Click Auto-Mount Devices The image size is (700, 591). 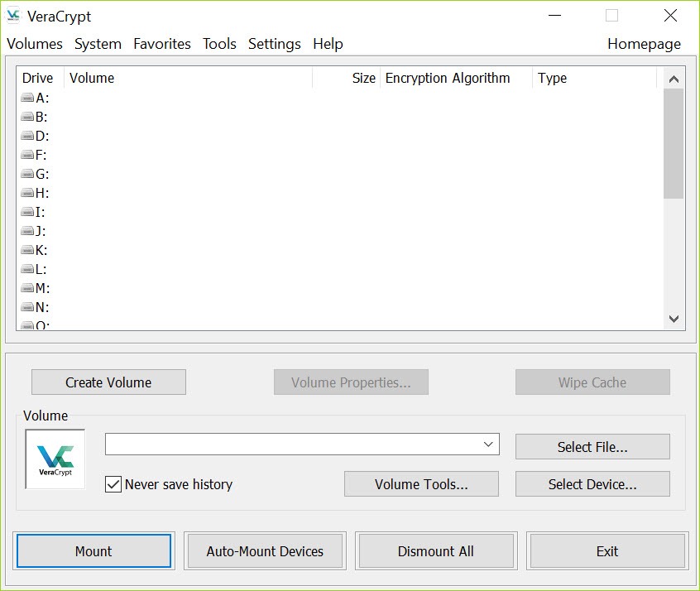tap(265, 551)
